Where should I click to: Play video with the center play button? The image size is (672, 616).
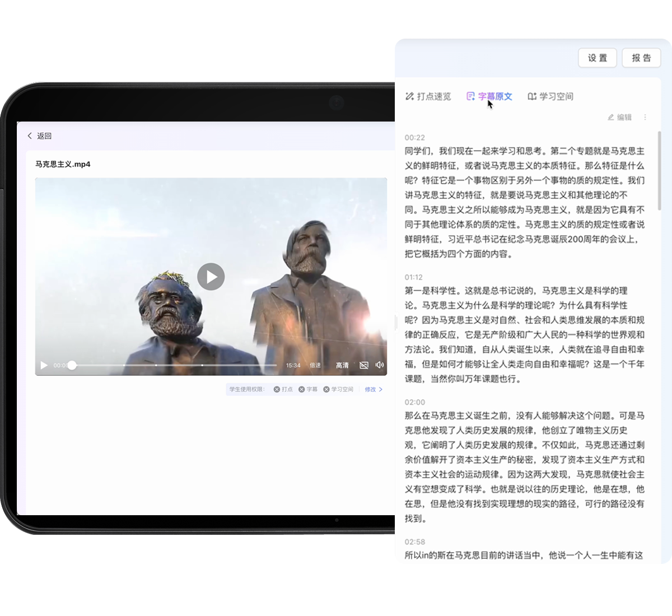coord(211,277)
